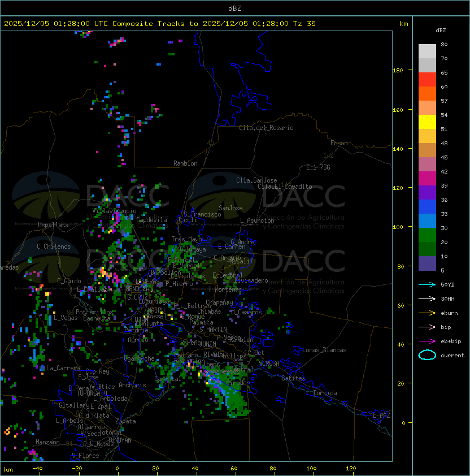Select the magenta swatch in dBZ legend
The width and height of the screenshot is (470, 476).
click(x=427, y=179)
